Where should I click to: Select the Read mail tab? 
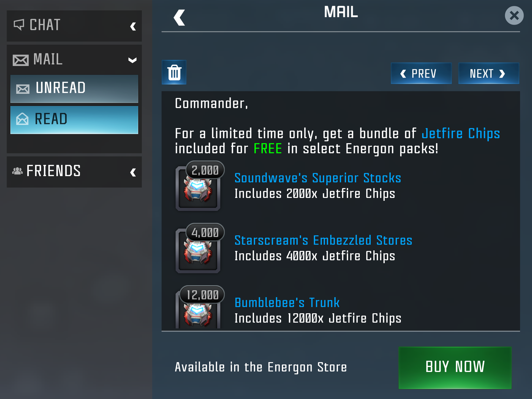tap(74, 120)
